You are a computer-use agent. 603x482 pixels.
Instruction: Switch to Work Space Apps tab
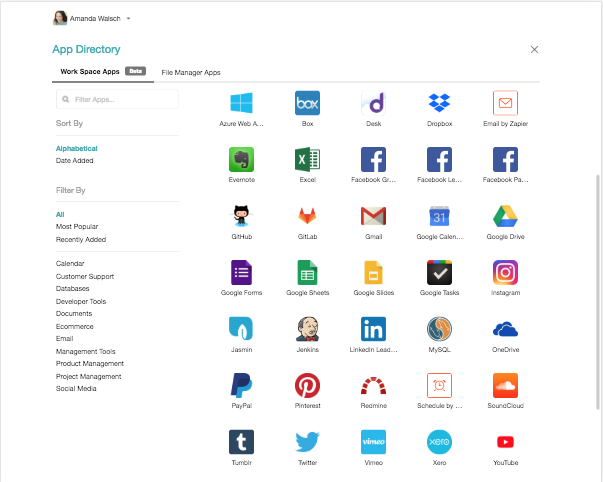(x=103, y=72)
